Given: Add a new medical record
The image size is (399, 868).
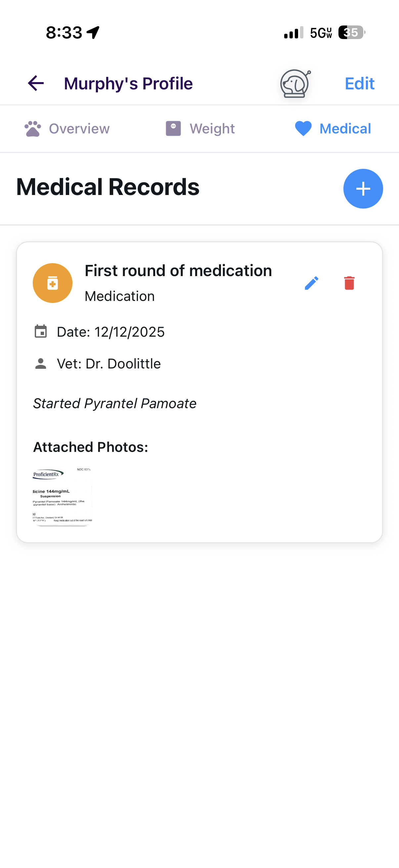Looking at the screenshot, I should coord(363,189).
